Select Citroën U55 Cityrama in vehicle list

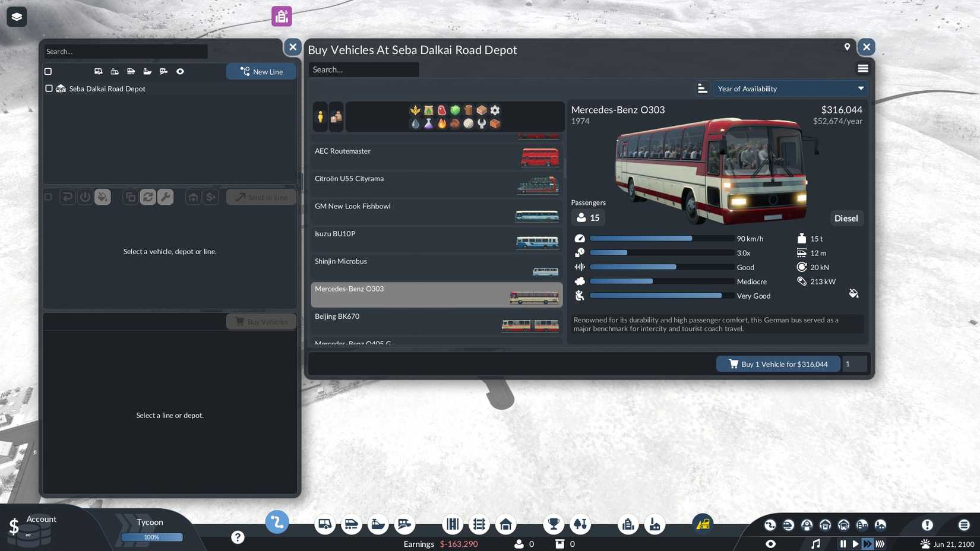click(437, 184)
